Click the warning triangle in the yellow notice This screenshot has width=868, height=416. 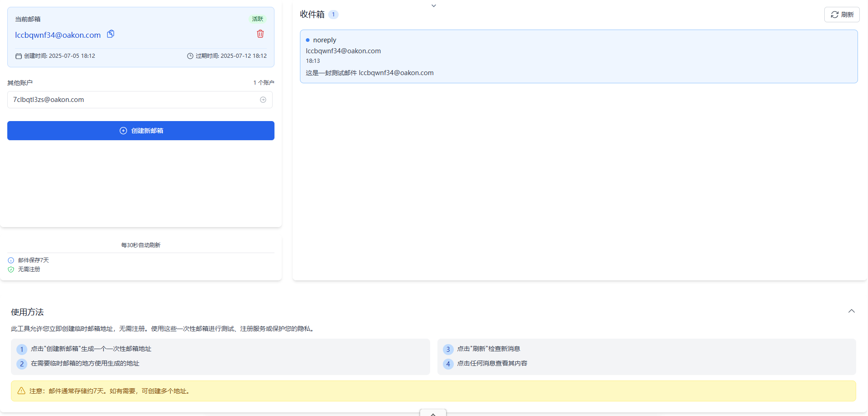[20, 391]
